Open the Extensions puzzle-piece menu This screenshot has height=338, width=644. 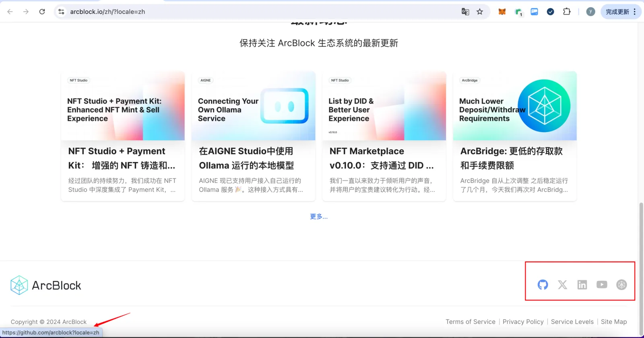[567, 12]
